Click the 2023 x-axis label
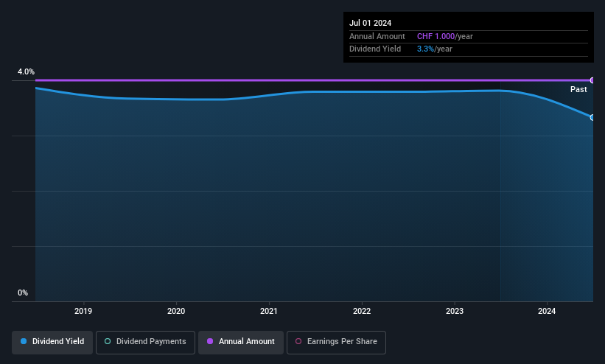 click(455, 311)
